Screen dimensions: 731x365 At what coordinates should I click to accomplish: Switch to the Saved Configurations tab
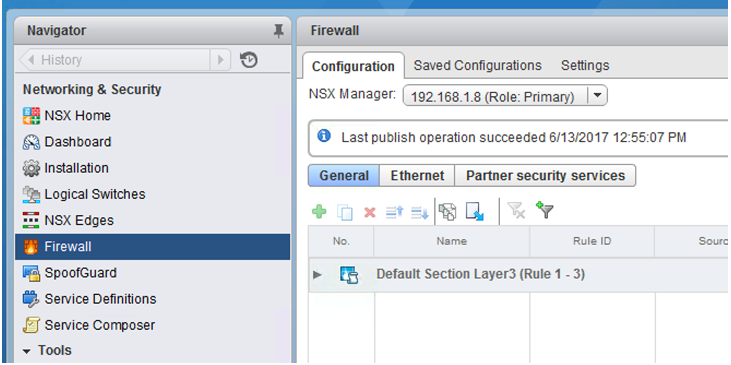477,65
